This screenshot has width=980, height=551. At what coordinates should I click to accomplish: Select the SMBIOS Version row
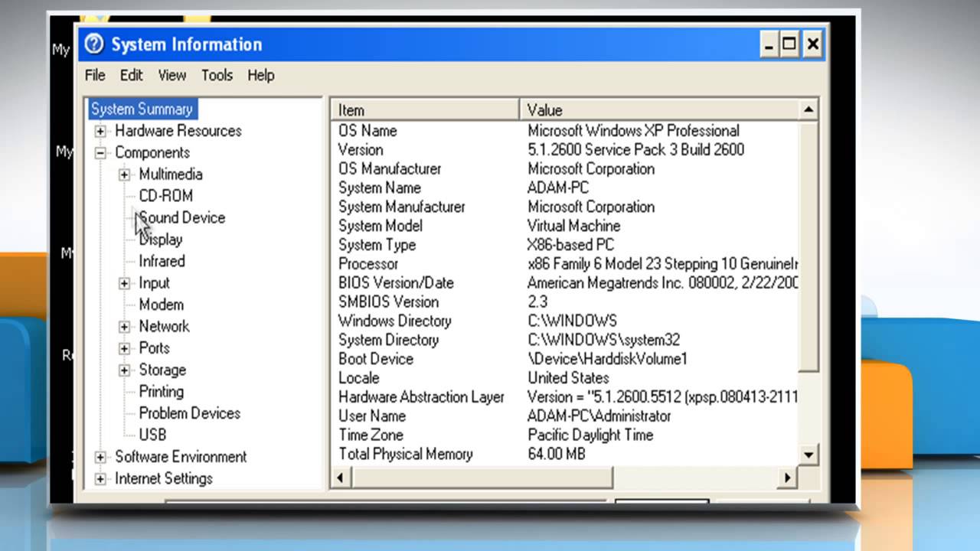tap(565, 302)
